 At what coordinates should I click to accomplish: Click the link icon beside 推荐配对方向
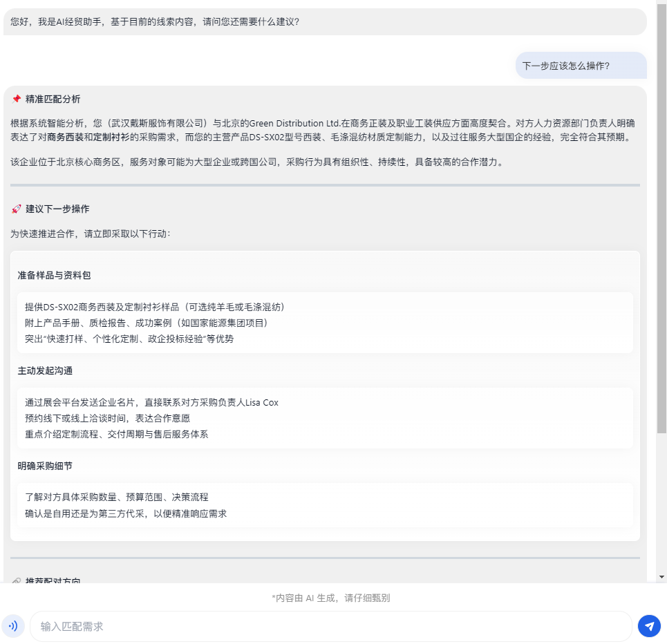17,580
